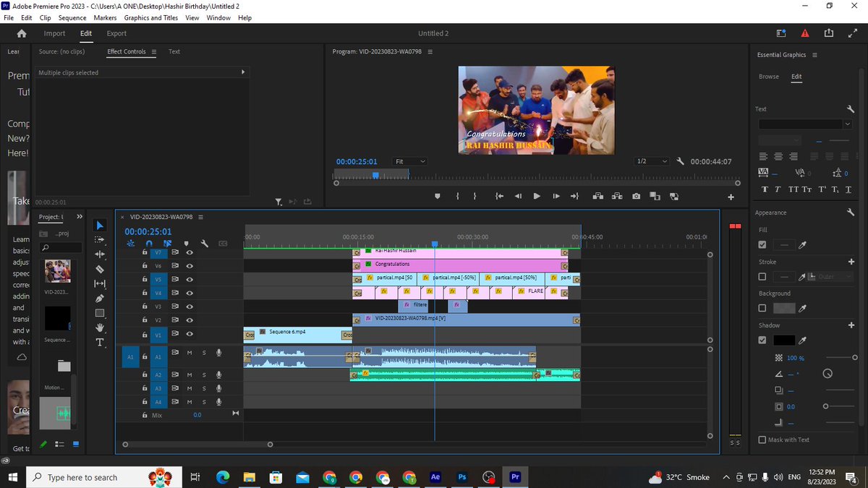
Task: Hide track V6 with the eye icon
Action: tap(190, 266)
